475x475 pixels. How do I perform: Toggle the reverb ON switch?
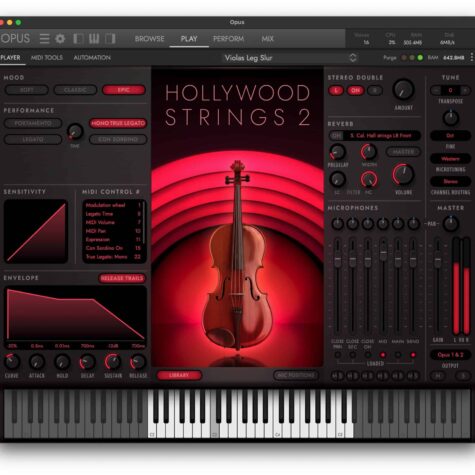pos(336,136)
